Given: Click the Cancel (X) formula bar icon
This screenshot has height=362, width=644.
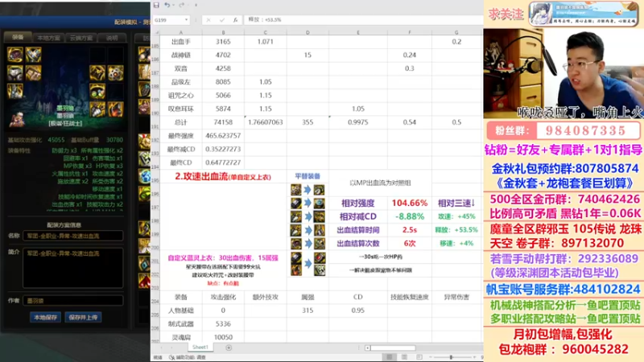Looking at the screenshot, I should pyautogui.click(x=208, y=19).
